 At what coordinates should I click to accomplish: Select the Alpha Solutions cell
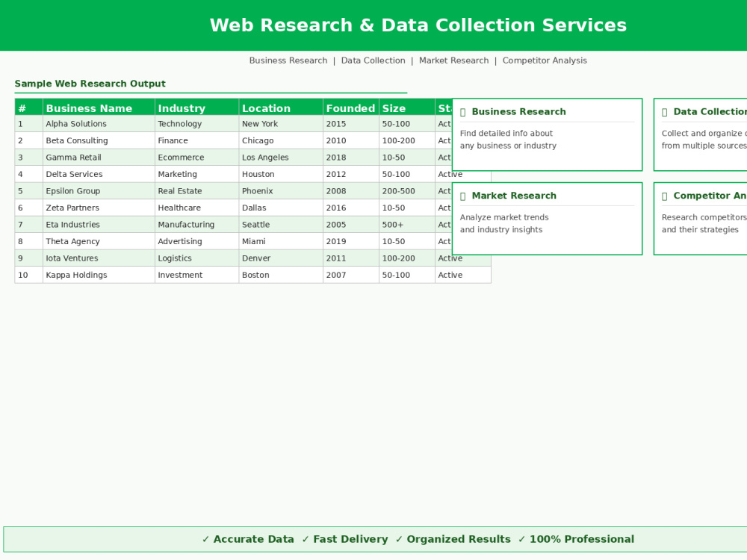(x=99, y=124)
